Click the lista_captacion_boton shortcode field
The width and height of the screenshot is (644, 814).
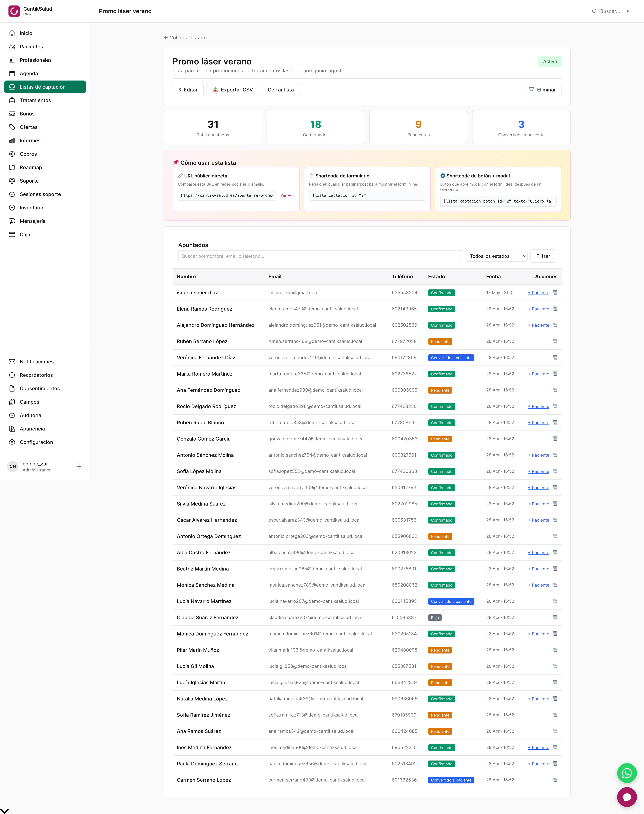[498, 201]
